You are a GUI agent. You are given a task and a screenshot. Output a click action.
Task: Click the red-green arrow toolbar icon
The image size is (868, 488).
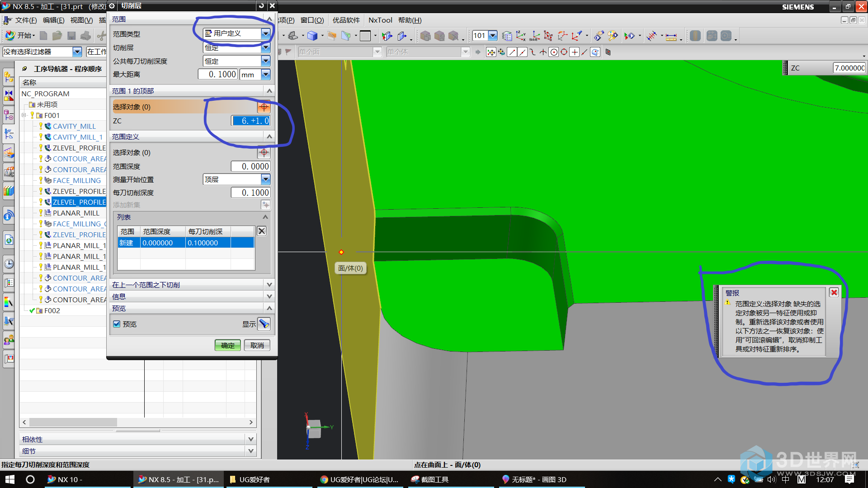coord(629,36)
